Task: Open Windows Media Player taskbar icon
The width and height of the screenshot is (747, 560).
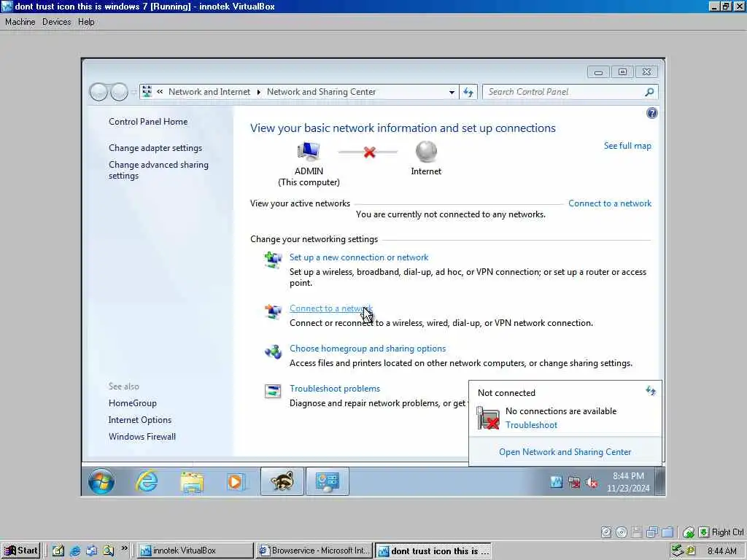Action: pyautogui.click(x=236, y=482)
